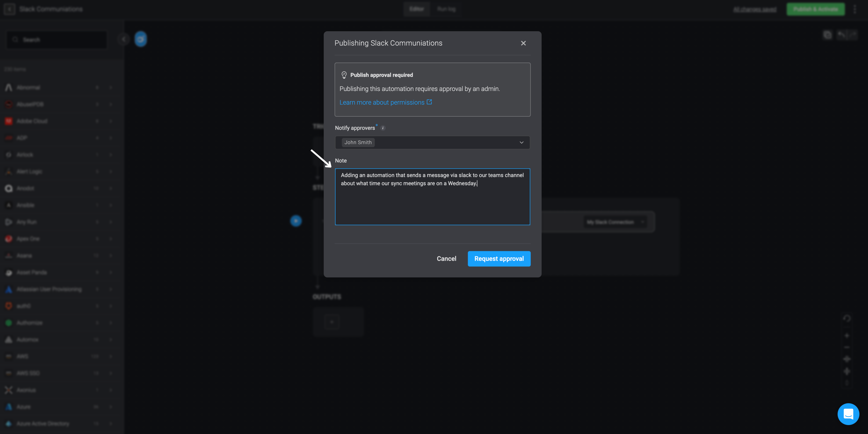Click inside the Note text area

[432, 196]
